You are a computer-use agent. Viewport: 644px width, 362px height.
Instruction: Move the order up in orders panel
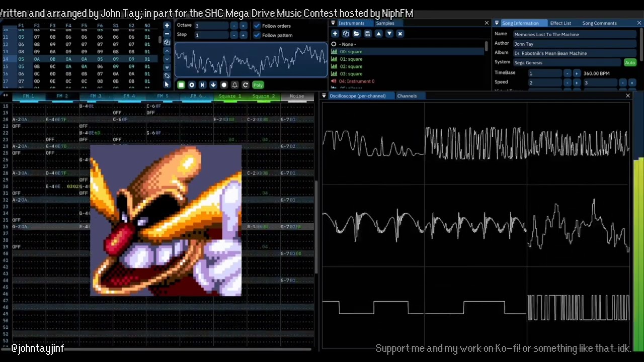(167, 51)
